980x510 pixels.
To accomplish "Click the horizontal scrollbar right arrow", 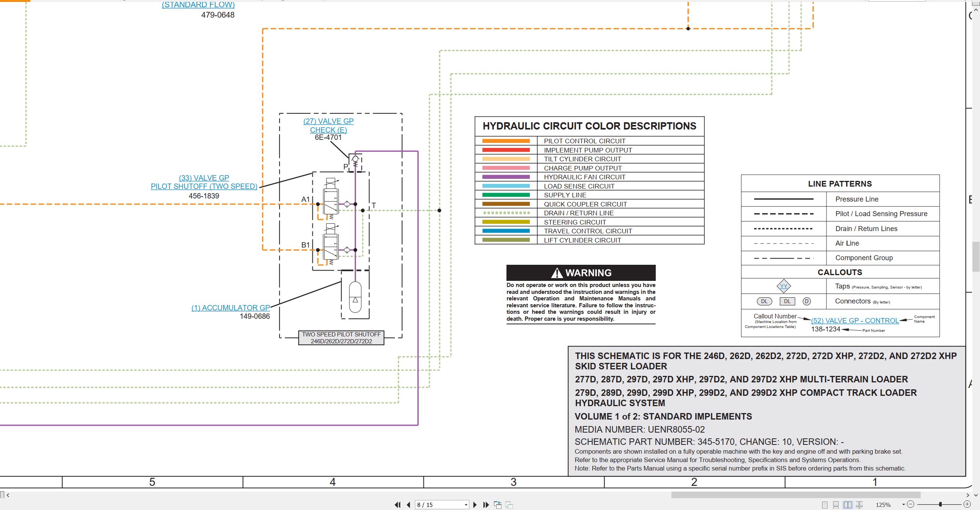I will point(968,495).
